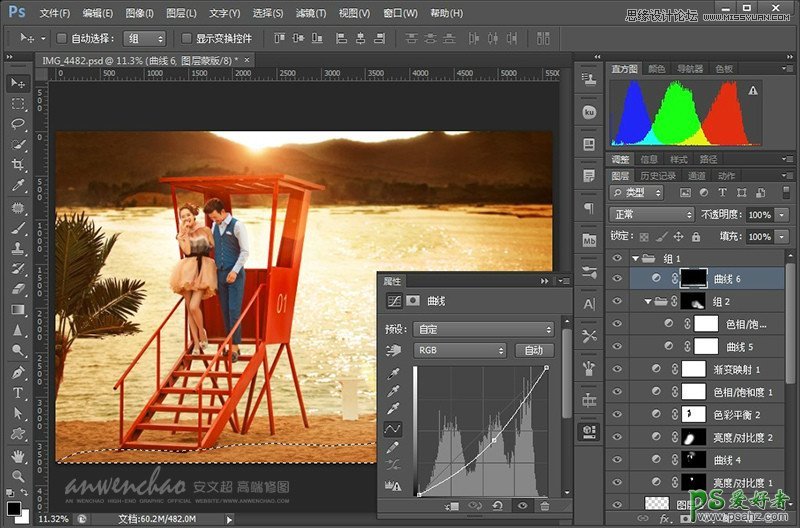Delete adjustment using trash icon in Properties panel
800x528 pixels.
[x=545, y=506]
